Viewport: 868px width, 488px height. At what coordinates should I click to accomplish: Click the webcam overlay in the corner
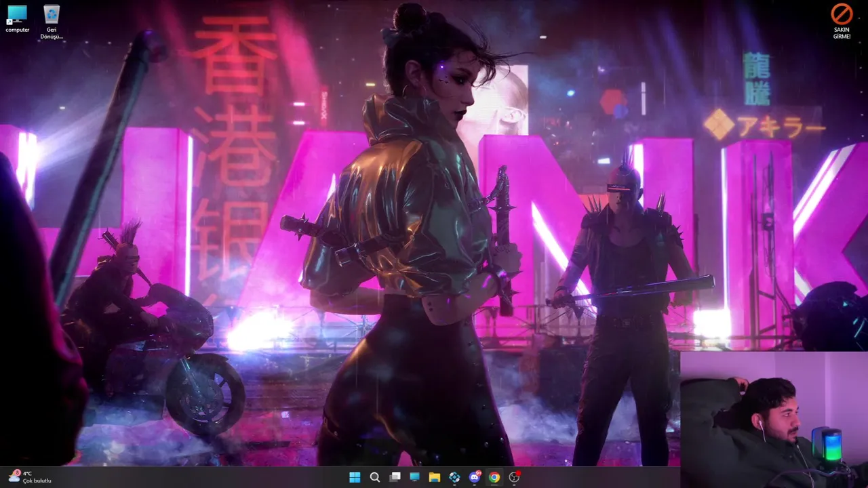point(774,420)
